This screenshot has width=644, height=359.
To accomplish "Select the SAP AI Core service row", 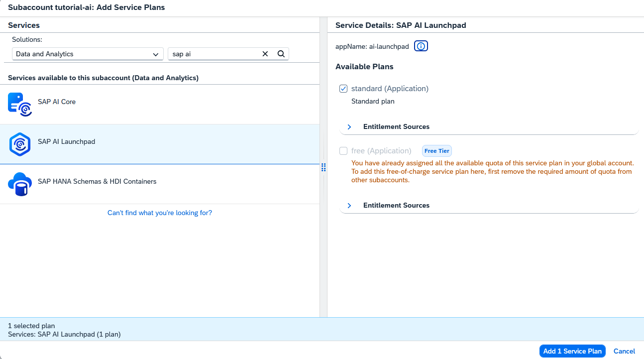I will [x=160, y=105].
